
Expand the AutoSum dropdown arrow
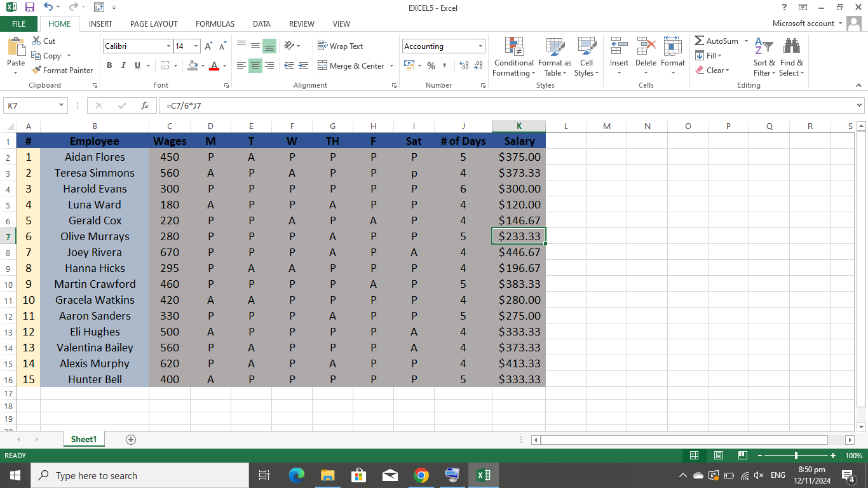746,41
